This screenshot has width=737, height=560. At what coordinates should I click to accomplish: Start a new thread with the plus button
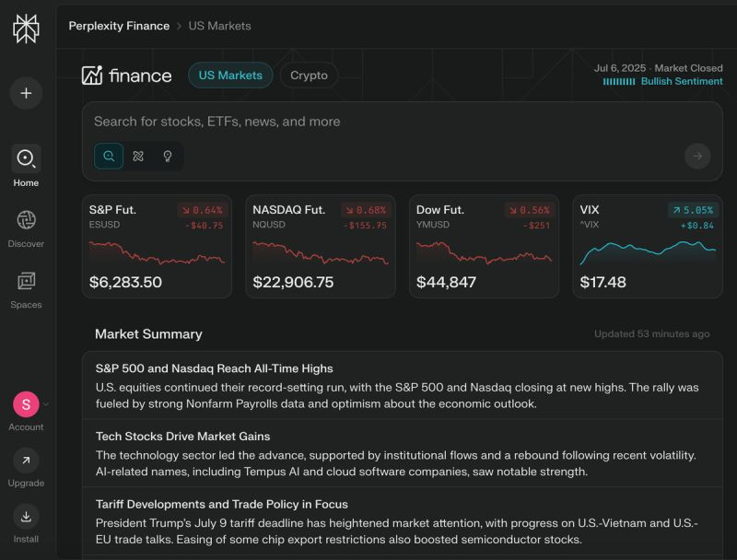(26, 93)
